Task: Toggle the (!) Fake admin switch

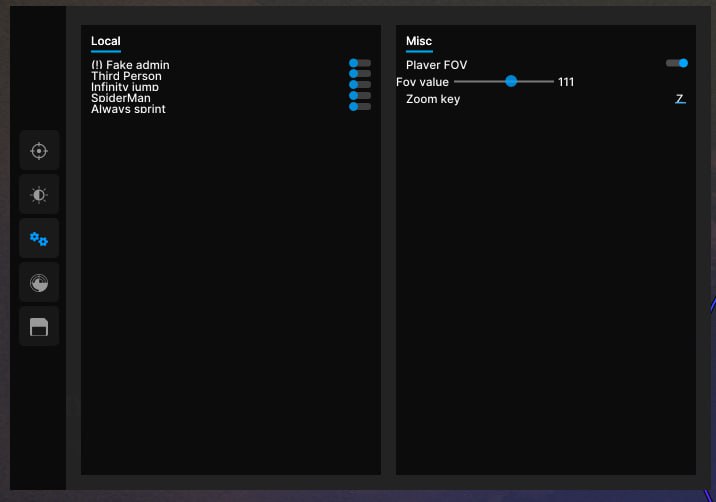Action: 359,63
